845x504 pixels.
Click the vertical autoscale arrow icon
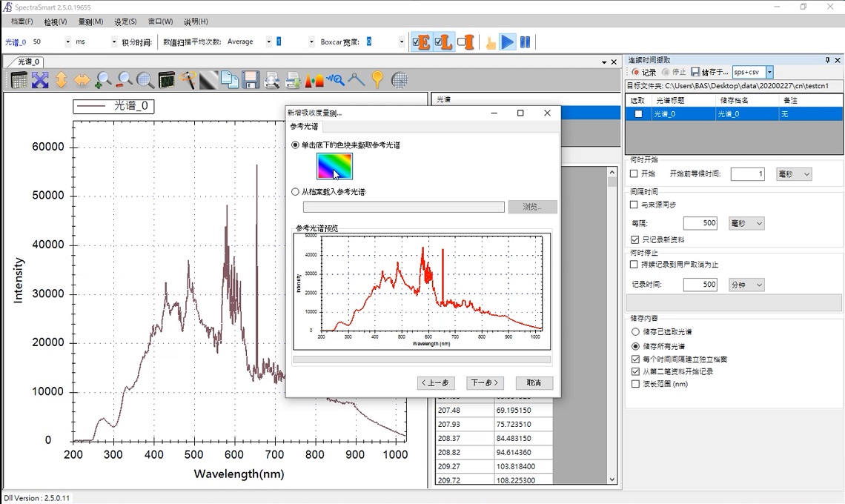61,80
